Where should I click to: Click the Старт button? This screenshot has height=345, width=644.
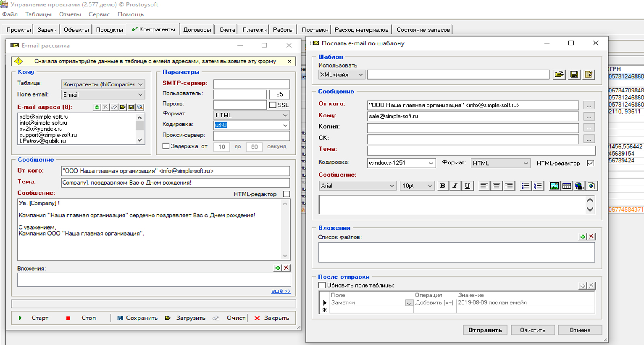[x=34, y=318]
